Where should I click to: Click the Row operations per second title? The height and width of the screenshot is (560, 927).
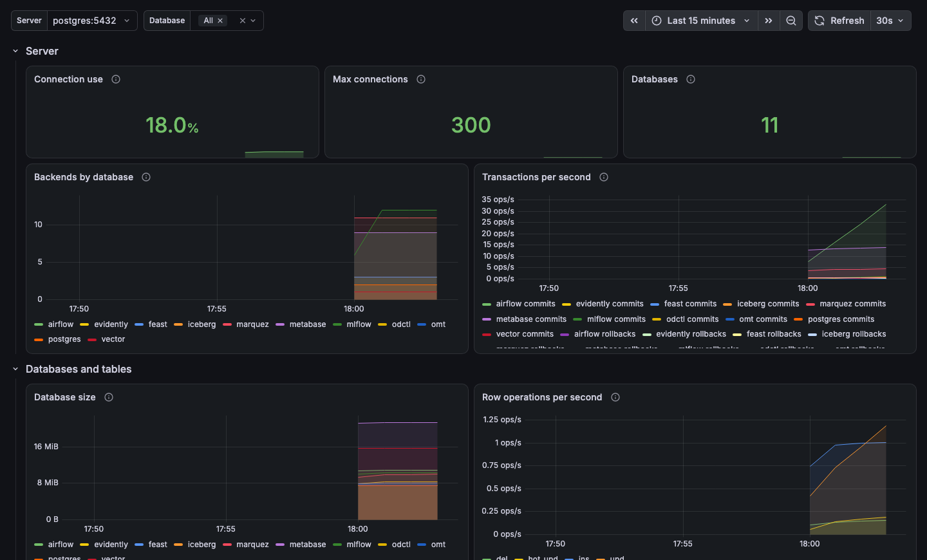click(x=542, y=397)
